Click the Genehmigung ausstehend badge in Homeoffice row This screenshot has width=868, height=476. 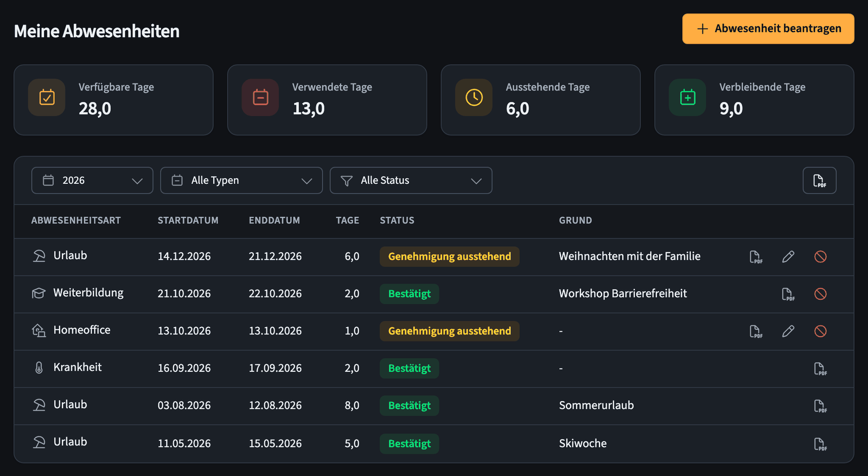[x=449, y=331]
